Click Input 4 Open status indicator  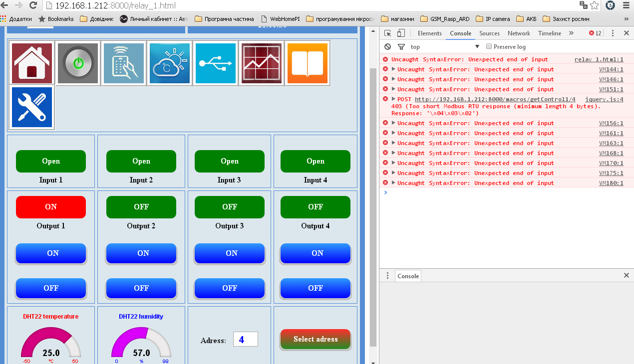tap(316, 161)
